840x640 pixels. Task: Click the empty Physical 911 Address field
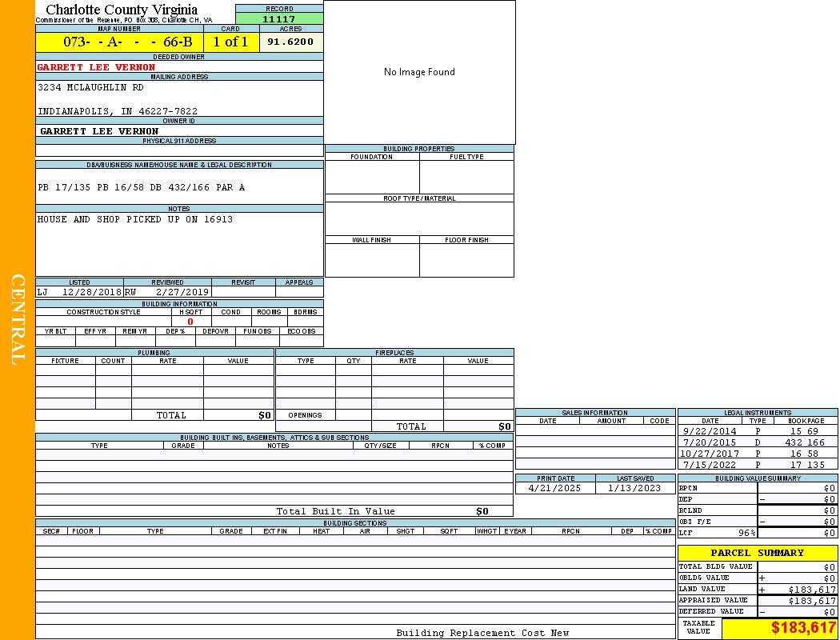pyautogui.click(x=179, y=150)
